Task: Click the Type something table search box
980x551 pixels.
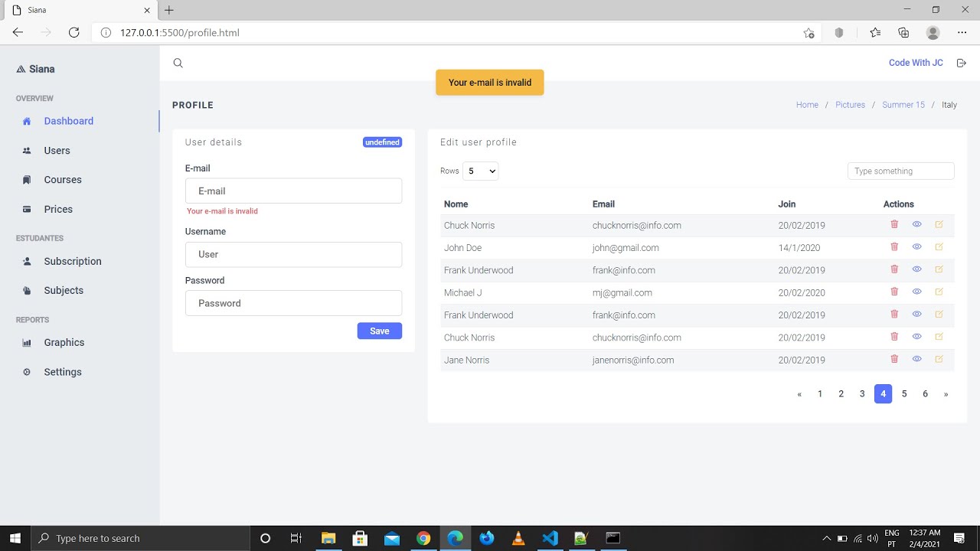Action: pyautogui.click(x=900, y=171)
